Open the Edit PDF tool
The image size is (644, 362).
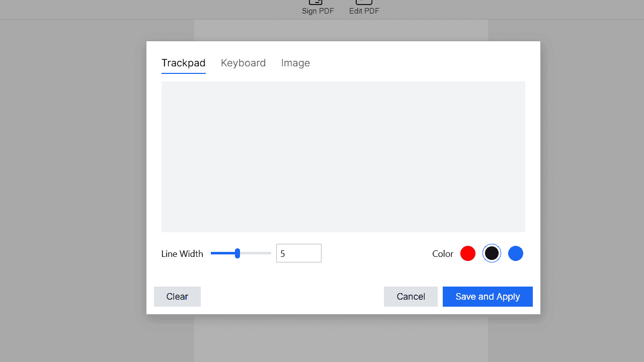(x=364, y=7)
